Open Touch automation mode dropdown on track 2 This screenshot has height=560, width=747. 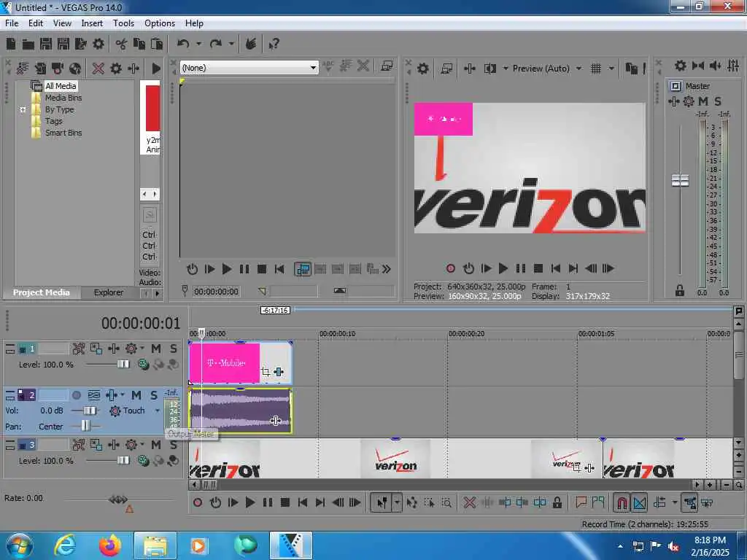point(158,411)
